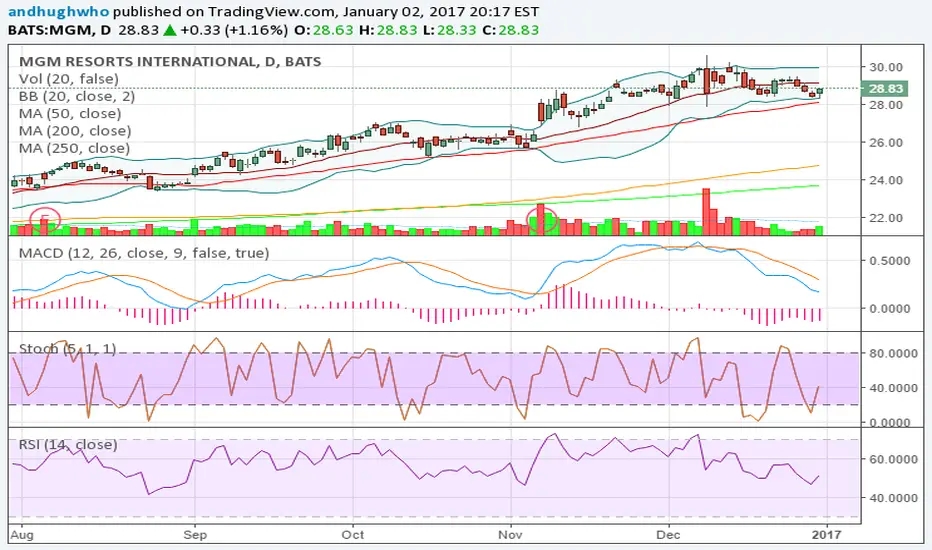Click the Dec label on time axis

point(668,535)
